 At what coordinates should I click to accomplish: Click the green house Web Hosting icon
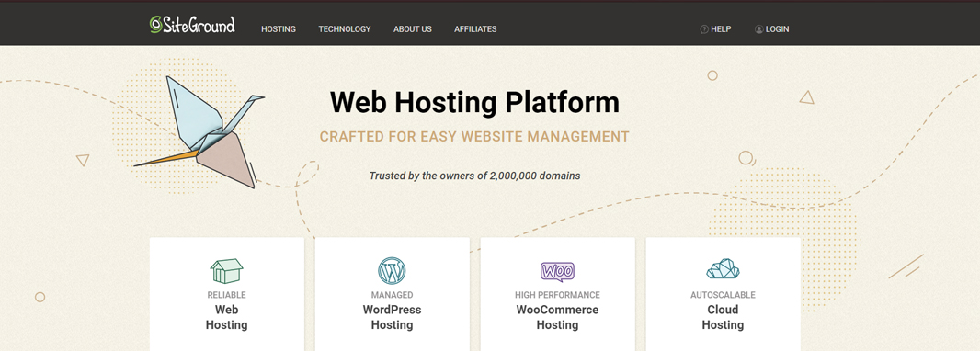(226, 271)
